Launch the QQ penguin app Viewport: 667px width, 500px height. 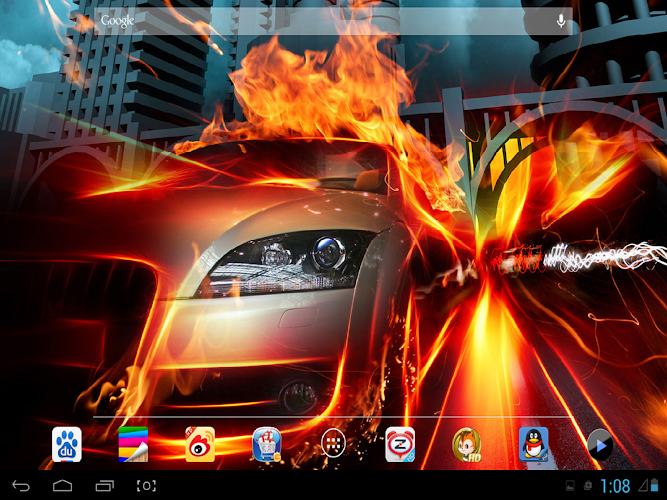pos(533,444)
